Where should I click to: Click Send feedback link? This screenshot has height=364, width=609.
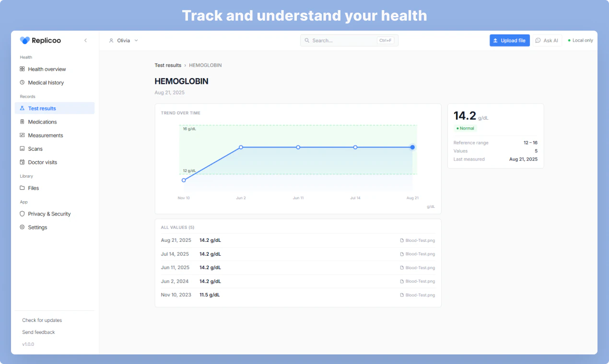click(x=38, y=332)
